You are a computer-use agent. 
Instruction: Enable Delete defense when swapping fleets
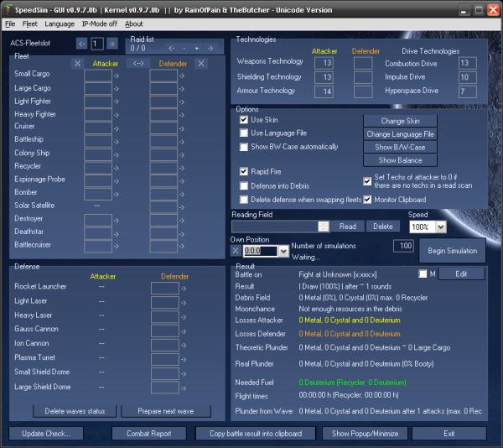[244, 200]
